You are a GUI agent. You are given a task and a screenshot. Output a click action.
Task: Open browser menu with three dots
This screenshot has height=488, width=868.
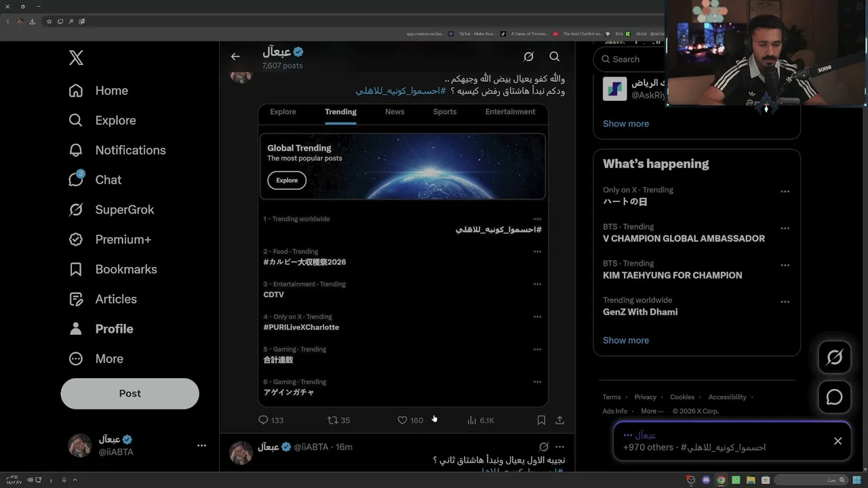pyautogui.click(x=7, y=22)
